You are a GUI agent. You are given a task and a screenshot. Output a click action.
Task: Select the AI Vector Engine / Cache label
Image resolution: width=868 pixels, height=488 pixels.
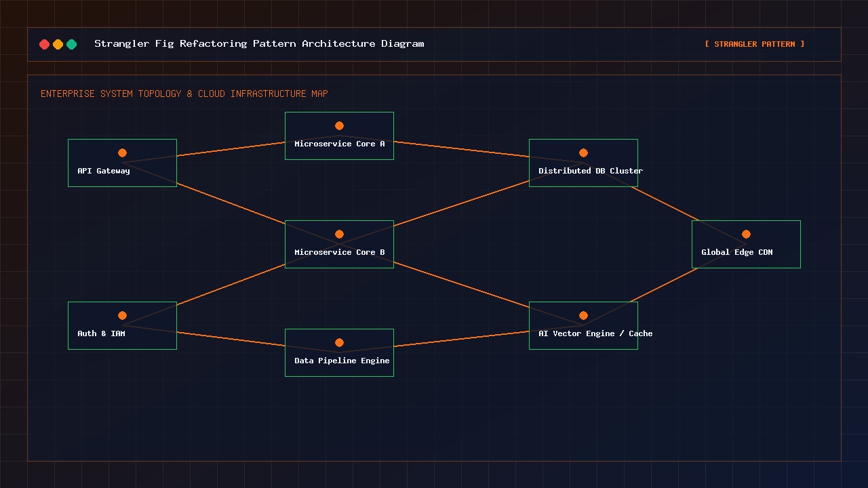point(595,333)
